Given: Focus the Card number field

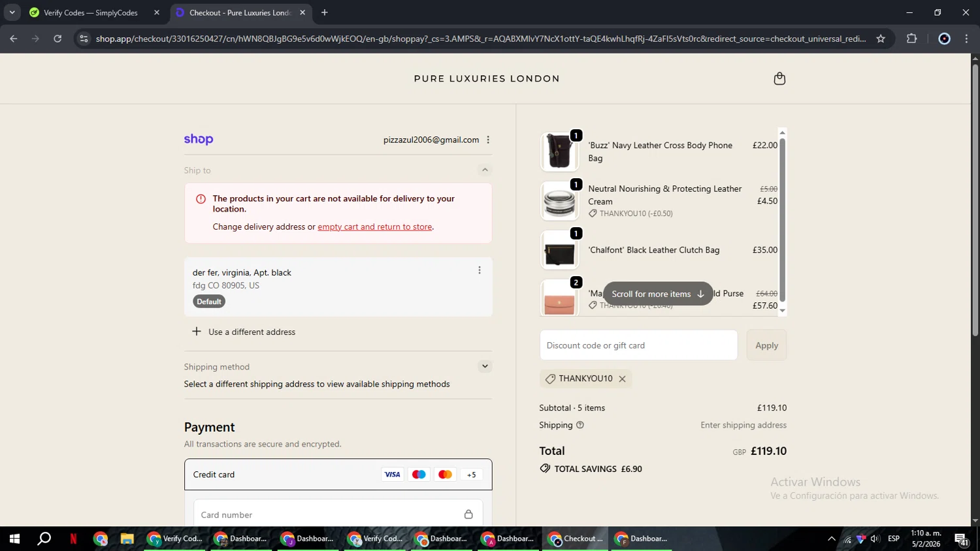Looking at the screenshot, I should click(x=338, y=514).
